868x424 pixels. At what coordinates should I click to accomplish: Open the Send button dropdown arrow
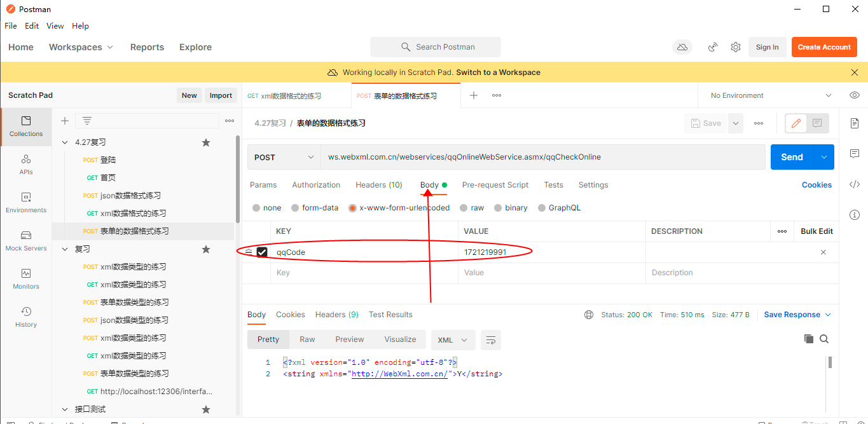(x=824, y=157)
